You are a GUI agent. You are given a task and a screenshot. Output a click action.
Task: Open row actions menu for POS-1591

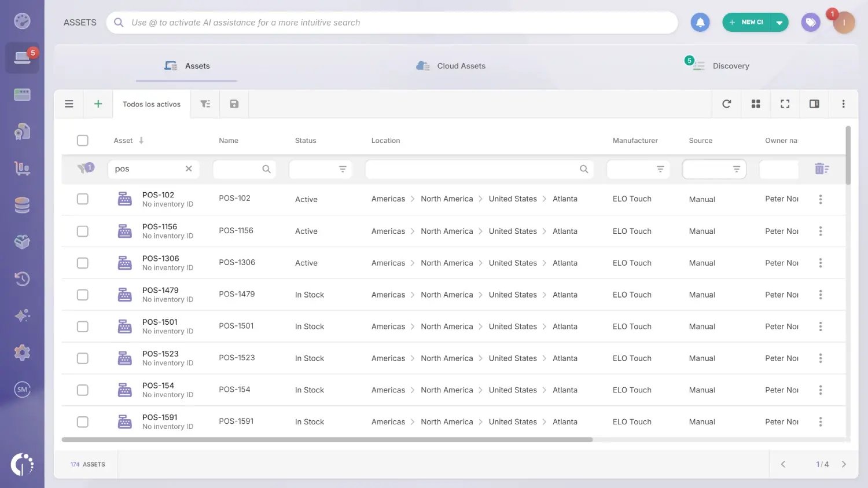pos(821,422)
